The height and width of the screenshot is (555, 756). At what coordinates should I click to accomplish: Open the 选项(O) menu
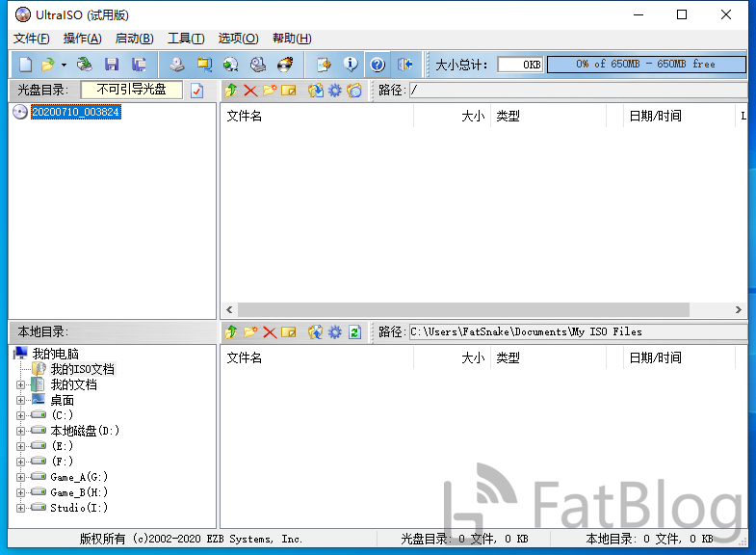[x=238, y=39]
